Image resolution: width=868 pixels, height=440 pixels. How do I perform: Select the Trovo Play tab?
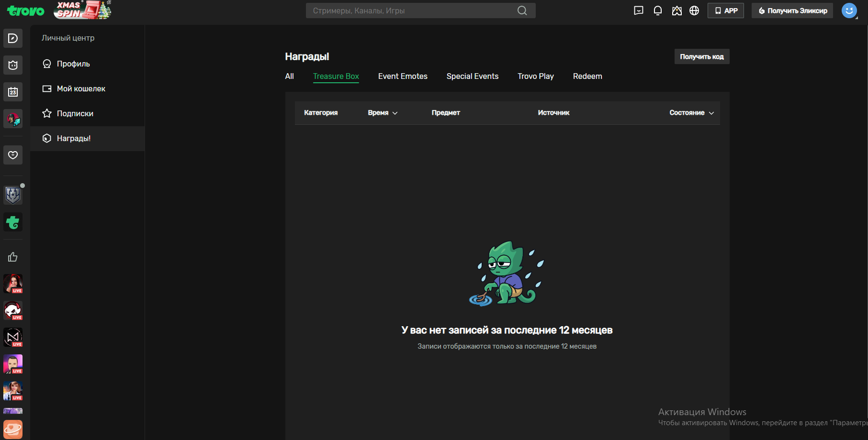[535, 77]
